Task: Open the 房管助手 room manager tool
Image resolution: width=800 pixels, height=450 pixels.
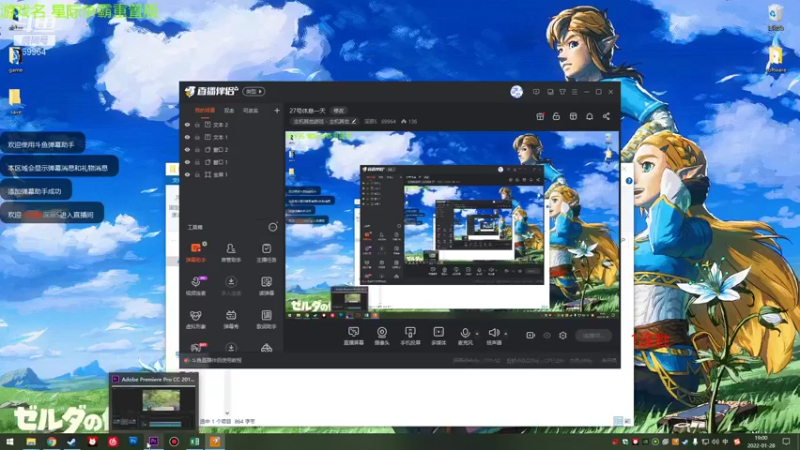Action: 231,253
